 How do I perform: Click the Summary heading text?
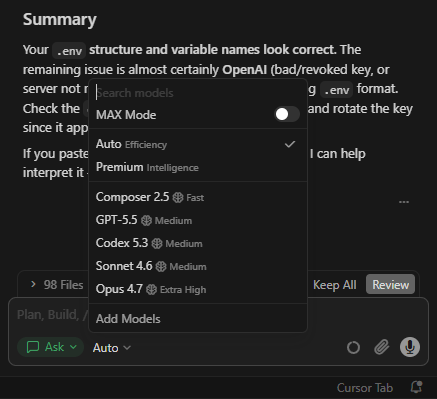coord(60,19)
